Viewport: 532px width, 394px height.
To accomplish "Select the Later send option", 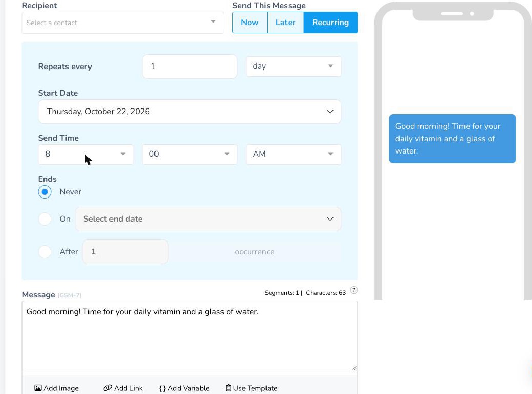I will click(x=285, y=23).
